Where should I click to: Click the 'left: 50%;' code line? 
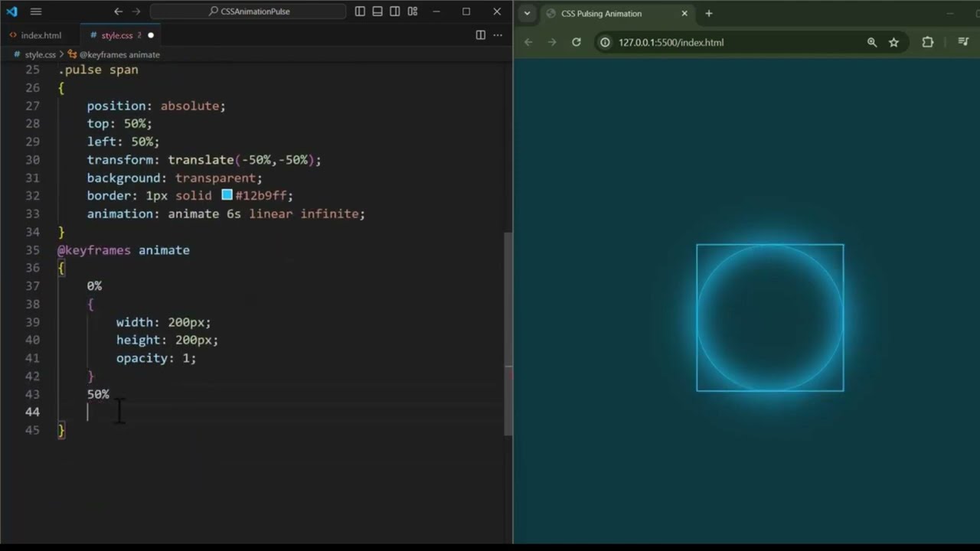pos(123,142)
